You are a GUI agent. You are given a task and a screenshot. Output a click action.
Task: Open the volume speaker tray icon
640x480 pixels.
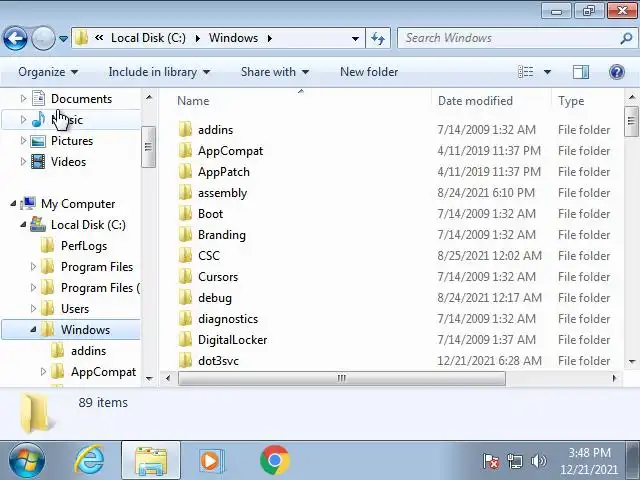[x=538, y=461]
